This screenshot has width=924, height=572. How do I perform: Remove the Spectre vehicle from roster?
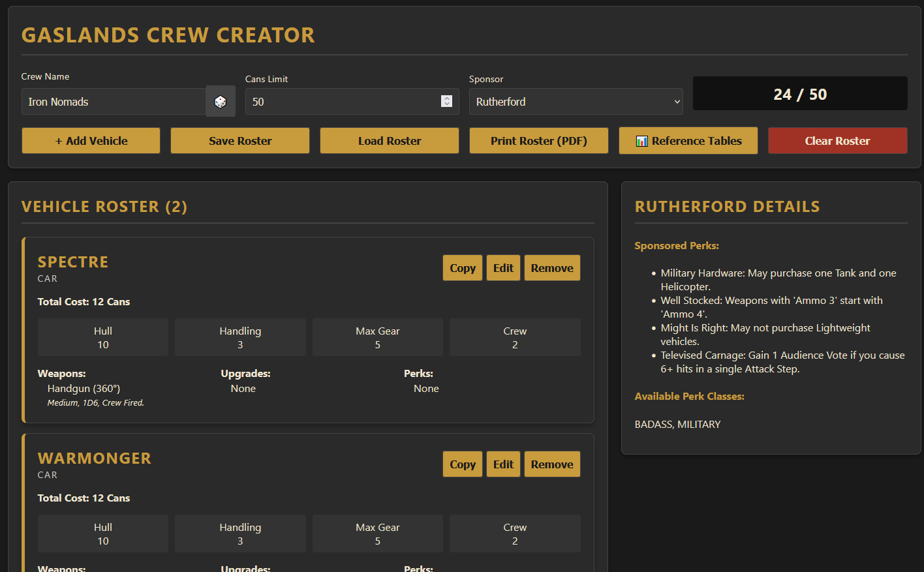(552, 268)
